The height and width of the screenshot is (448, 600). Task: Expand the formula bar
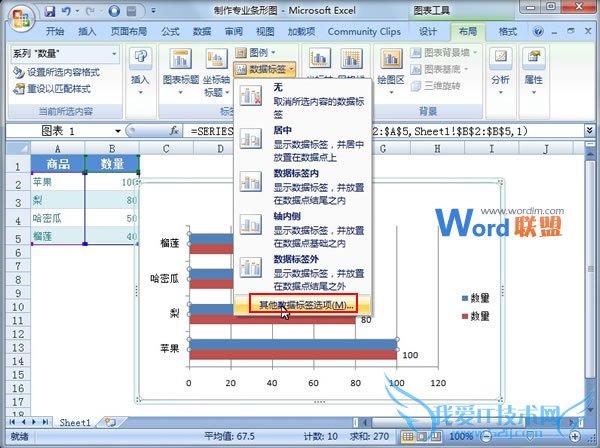[x=589, y=131]
